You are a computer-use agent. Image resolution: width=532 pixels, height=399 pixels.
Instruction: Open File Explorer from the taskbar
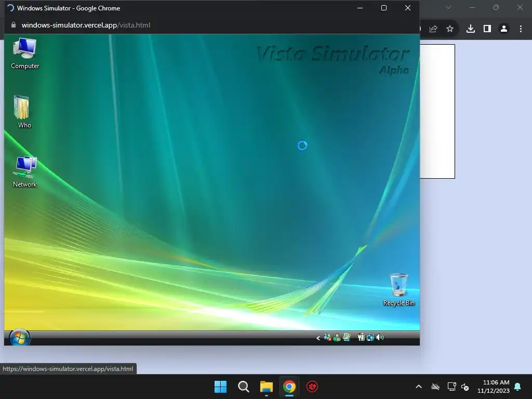click(267, 387)
